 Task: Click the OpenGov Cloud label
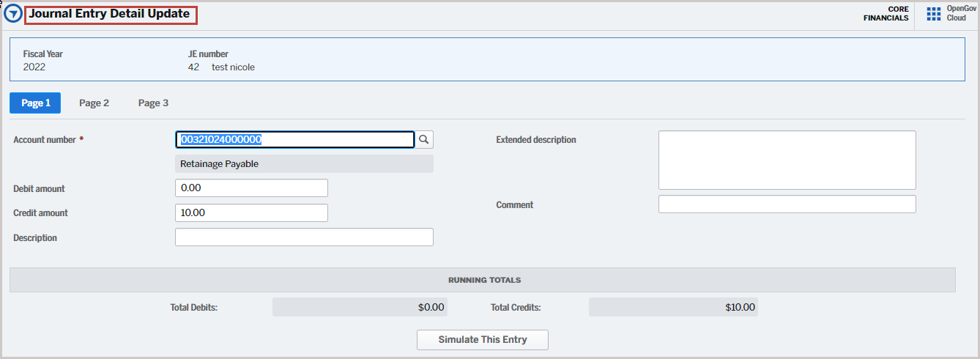tap(957, 14)
